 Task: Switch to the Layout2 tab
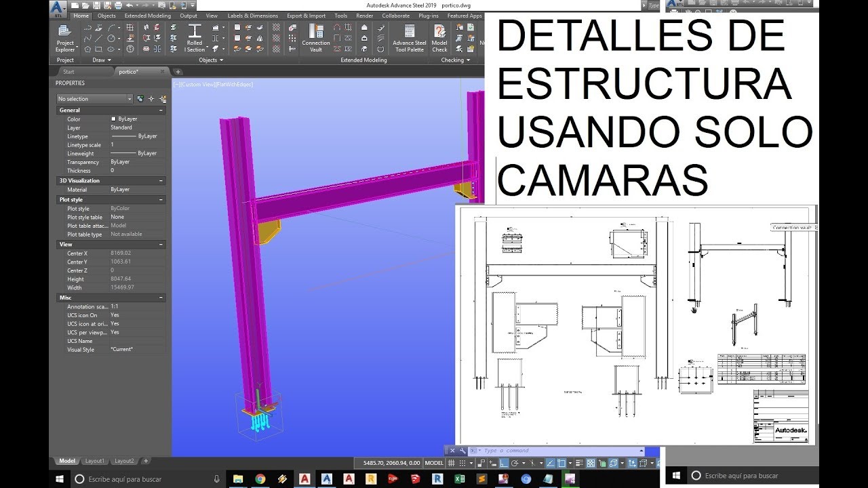[x=123, y=461]
